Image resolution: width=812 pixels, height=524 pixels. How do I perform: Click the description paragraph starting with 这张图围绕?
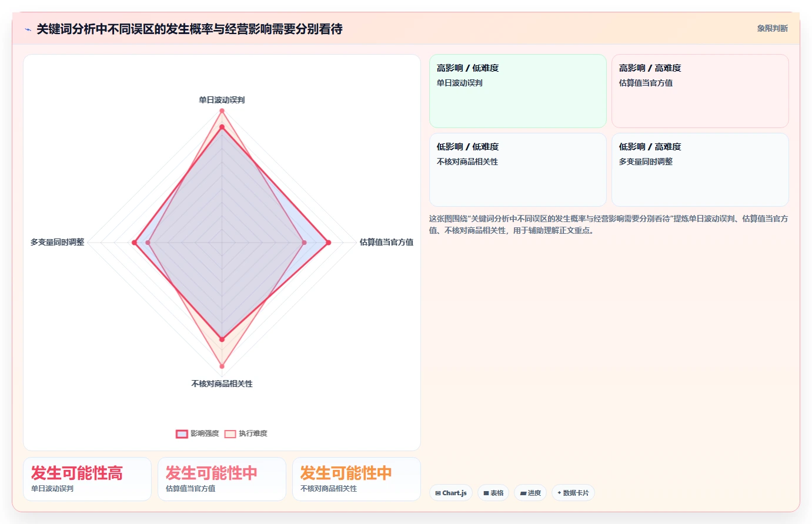[609, 224]
